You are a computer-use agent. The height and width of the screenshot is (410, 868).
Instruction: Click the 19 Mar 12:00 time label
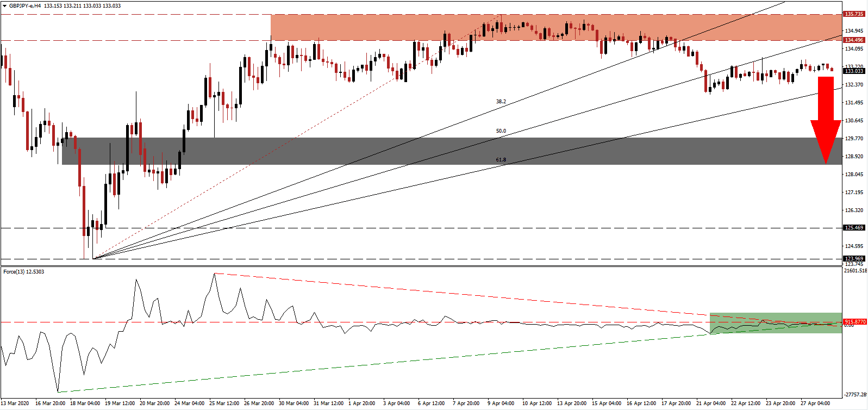[x=120, y=403]
